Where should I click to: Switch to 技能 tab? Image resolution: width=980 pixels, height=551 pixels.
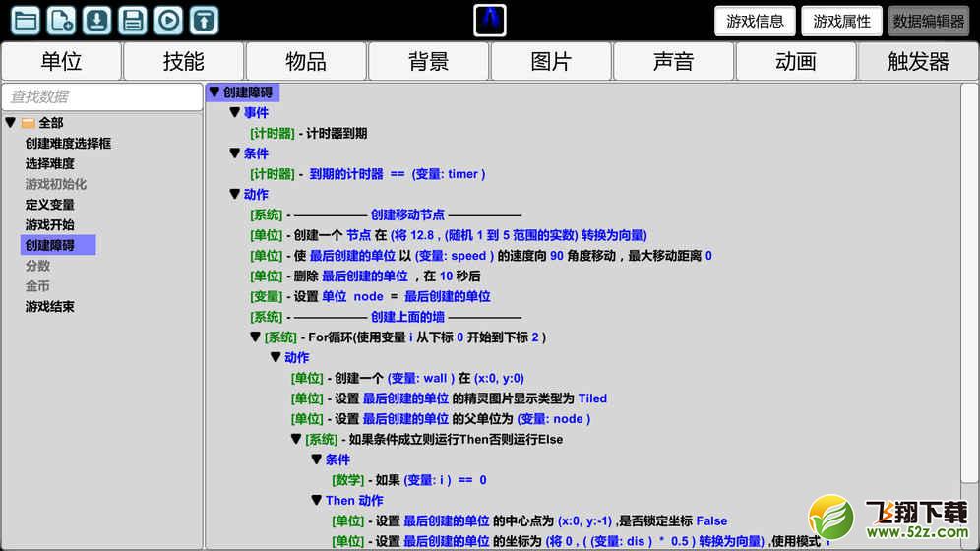(184, 61)
